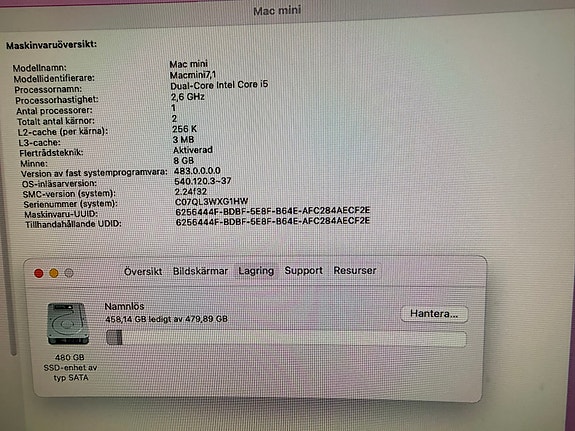Image resolution: width=575 pixels, height=431 pixels.
Task: Click the Maskinvaru-UUID value
Action: click(272, 211)
